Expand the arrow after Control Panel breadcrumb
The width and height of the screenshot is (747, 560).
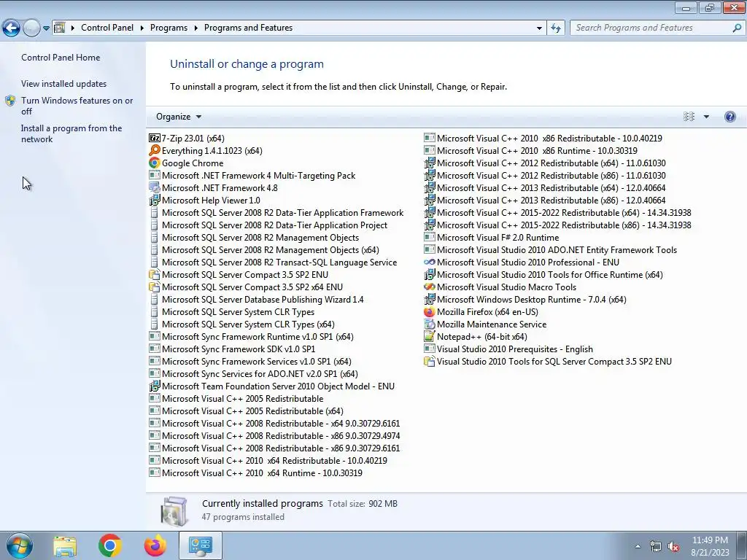(x=142, y=28)
